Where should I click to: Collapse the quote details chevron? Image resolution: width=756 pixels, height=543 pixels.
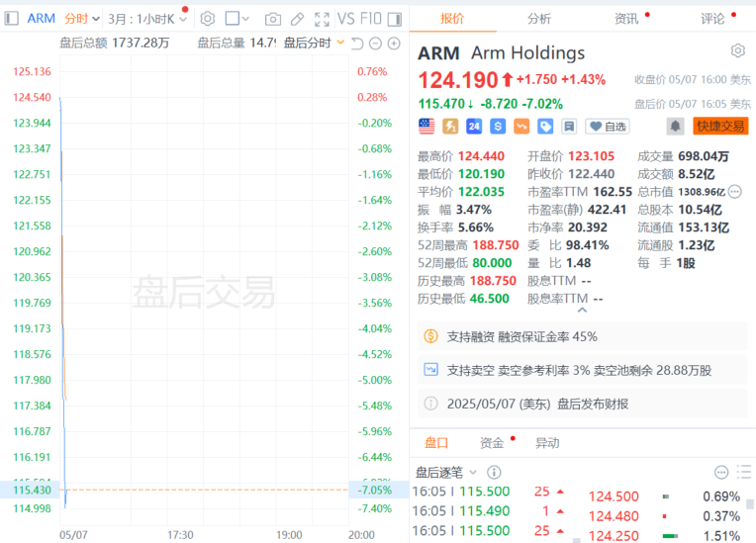(x=582, y=311)
